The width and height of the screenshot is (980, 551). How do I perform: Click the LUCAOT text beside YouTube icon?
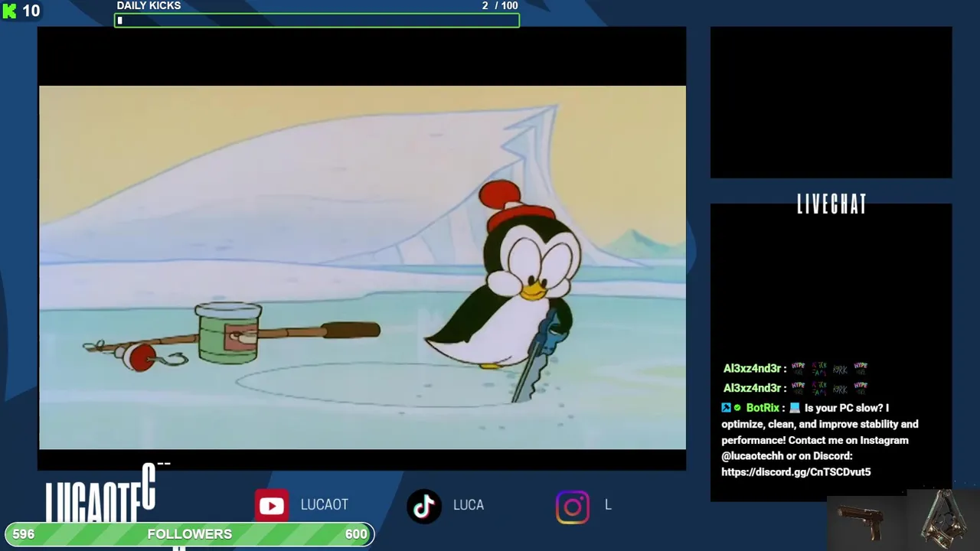click(325, 505)
